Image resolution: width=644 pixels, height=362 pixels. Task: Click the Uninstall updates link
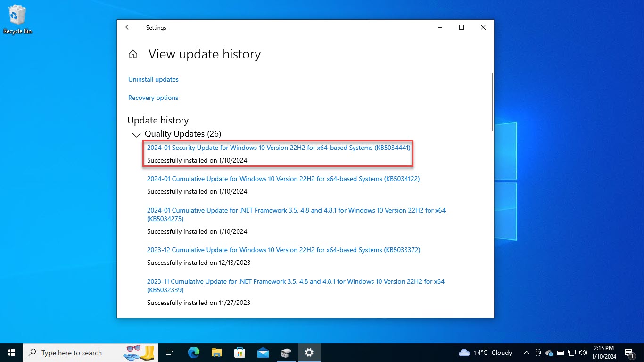[153, 79]
